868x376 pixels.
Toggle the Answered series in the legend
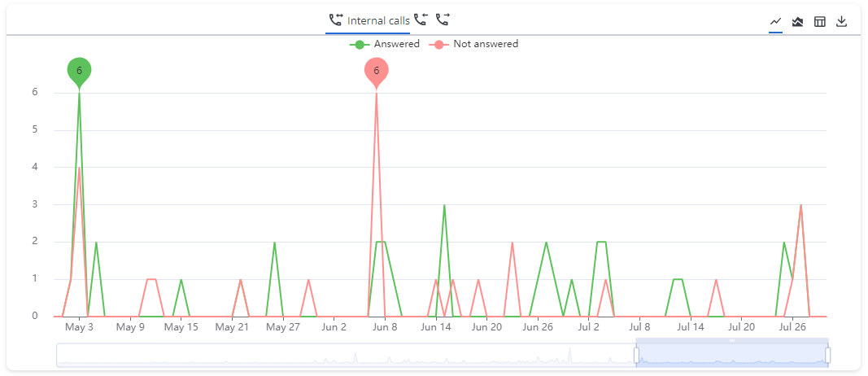[x=396, y=44]
